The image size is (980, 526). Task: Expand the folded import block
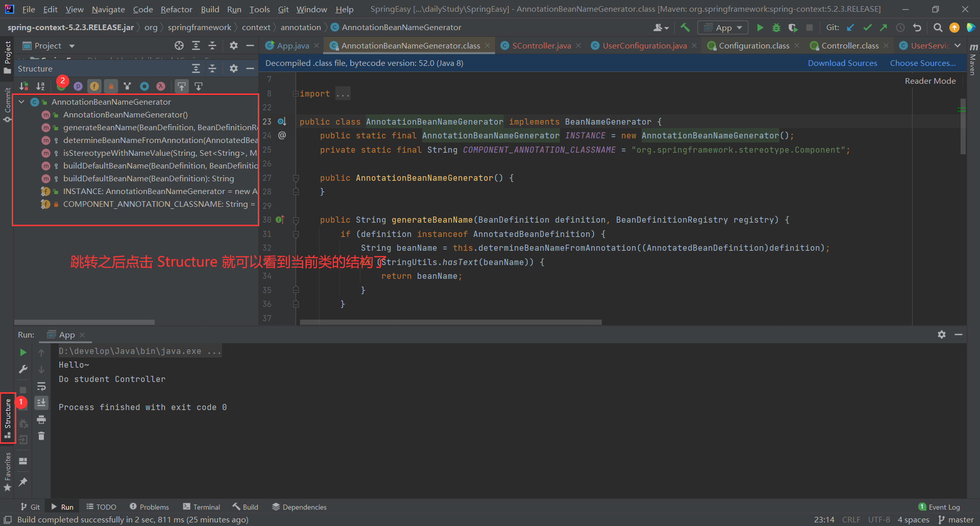(296, 94)
